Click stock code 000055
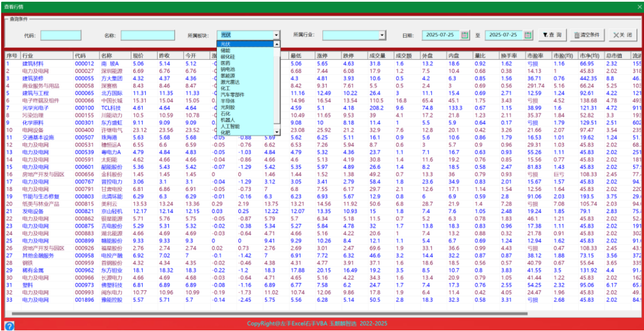Screen dimensions: 644x331 (84, 79)
